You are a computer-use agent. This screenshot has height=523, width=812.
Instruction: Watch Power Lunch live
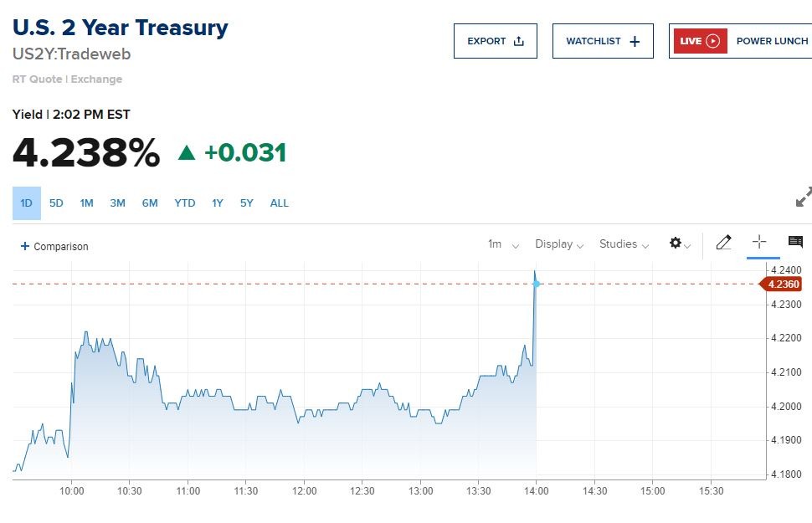pyautogui.click(x=772, y=41)
